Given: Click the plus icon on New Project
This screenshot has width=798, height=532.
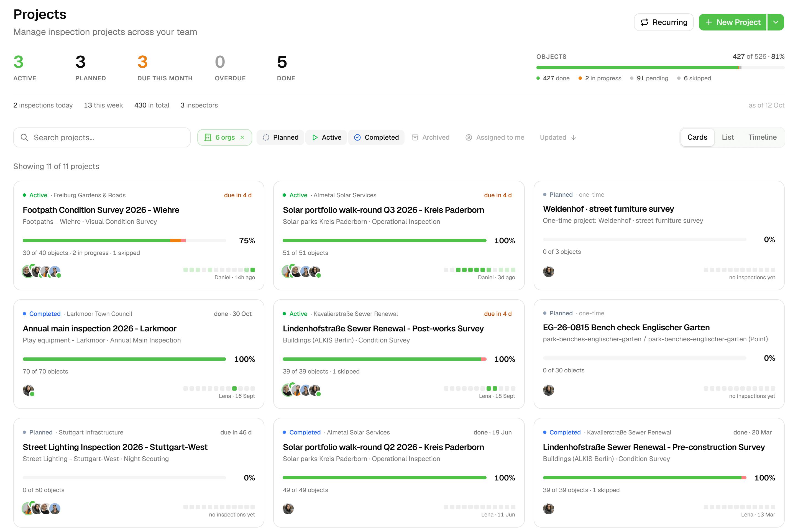Looking at the screenshot, I should pyautogui.click(x=709, y=22).
